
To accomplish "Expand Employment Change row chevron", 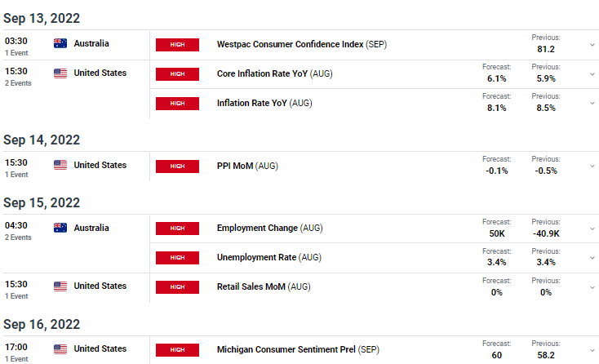I will tap(592, 229).
